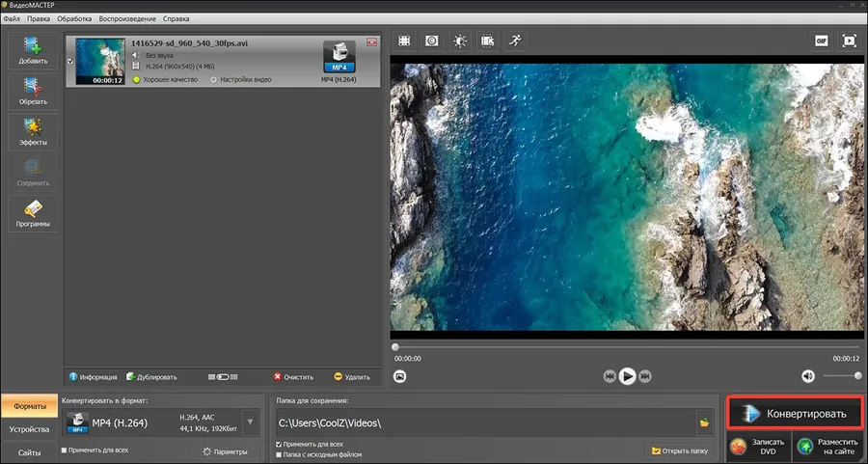Click the fullscreen preview icon
Screen dimensions: 868x464
[849, 41]
